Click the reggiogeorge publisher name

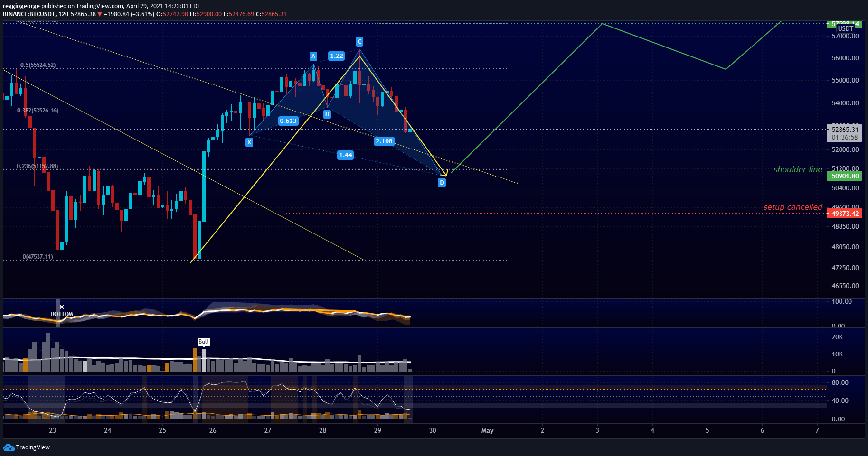[x=21, y=6]
